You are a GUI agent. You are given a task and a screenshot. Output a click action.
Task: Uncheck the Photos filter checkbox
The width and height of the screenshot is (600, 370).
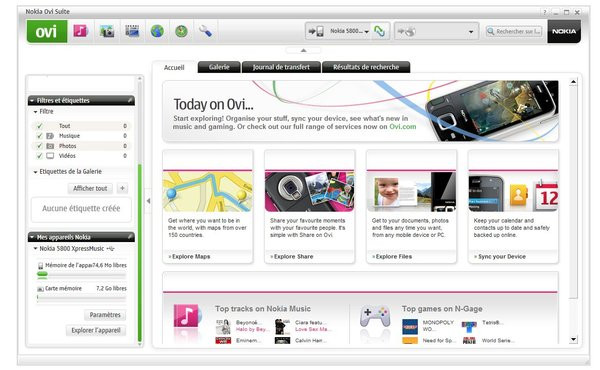click(x=39, y=146)
